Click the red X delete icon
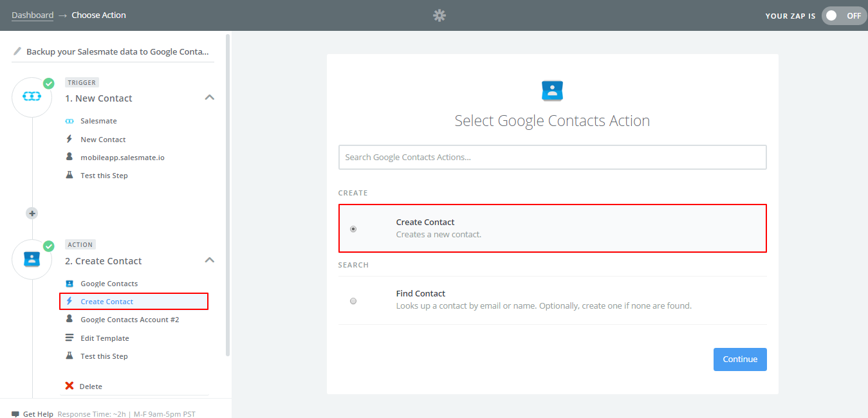The height and width of the screenshot is (418, 868). pyautogui.click(x=69, y=386)
